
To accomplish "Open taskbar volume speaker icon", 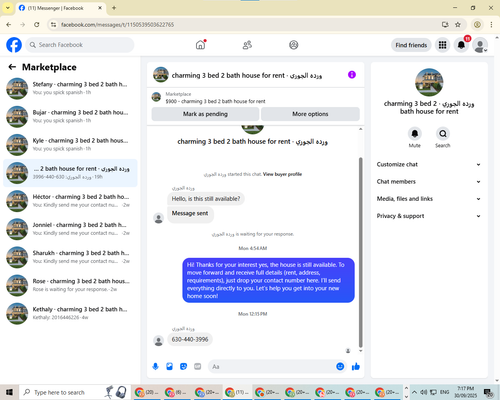I will (x=424, y=392).
